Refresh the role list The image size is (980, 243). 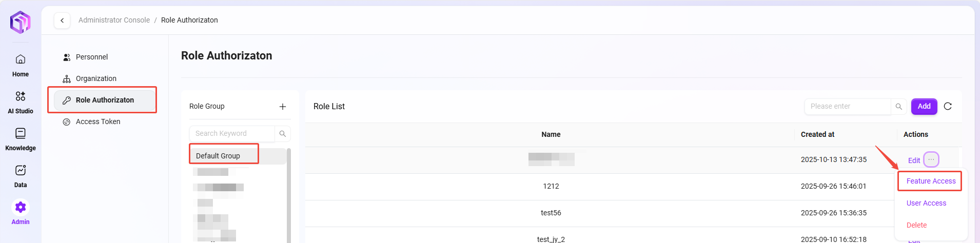[948, 106]
